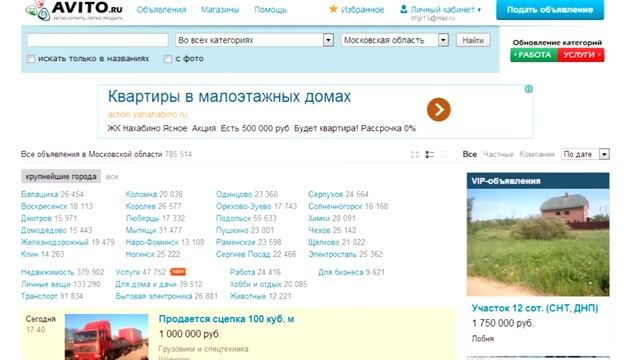Click the Avito logo
Screen dimensions: 640x360
73,10
